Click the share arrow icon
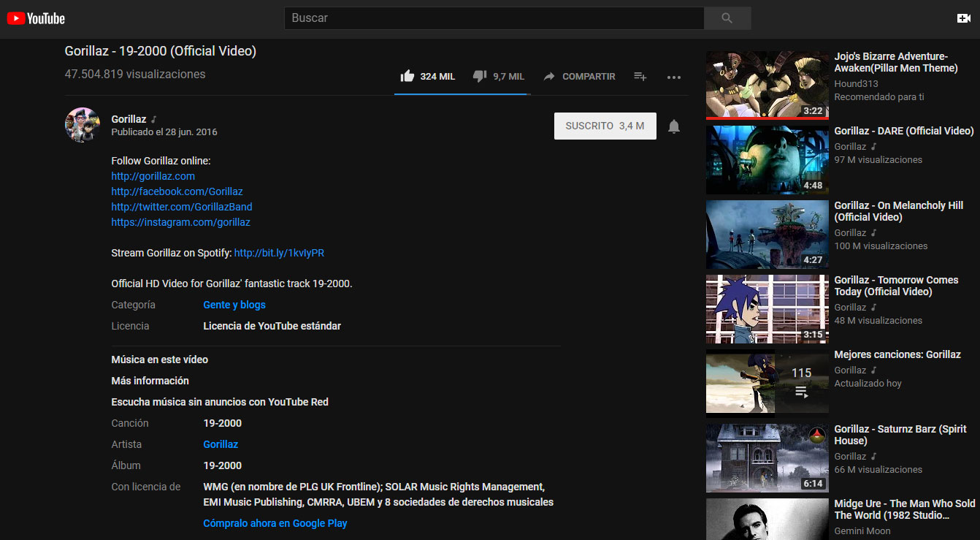 (x=549, y=76)
